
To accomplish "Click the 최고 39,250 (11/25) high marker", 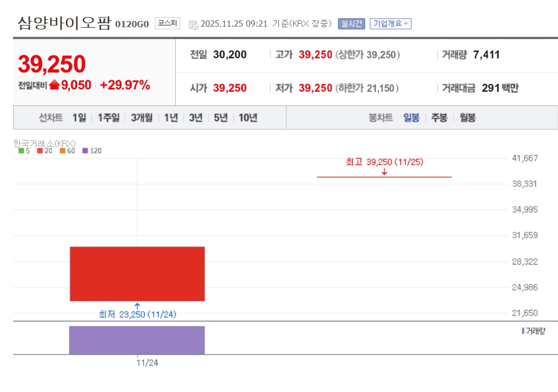I will [384, 162].
